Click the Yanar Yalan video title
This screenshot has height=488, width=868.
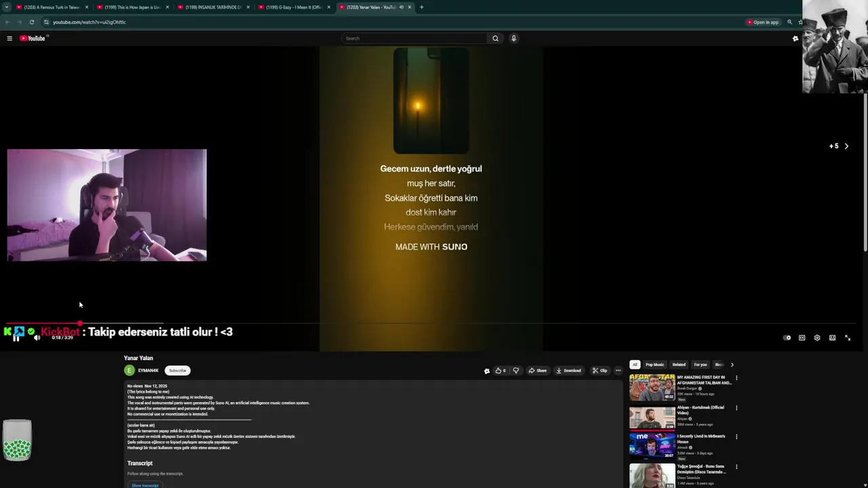coord(138,358)
